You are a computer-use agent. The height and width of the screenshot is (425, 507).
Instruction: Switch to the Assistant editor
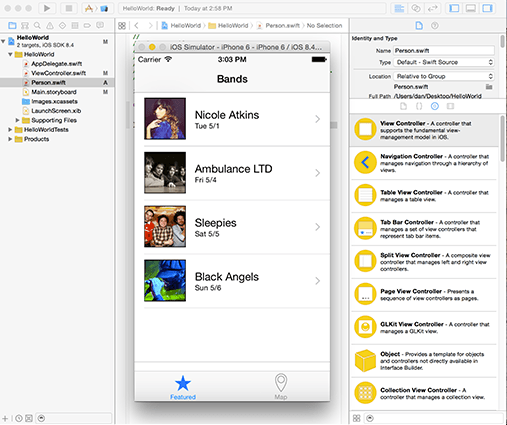416,8
